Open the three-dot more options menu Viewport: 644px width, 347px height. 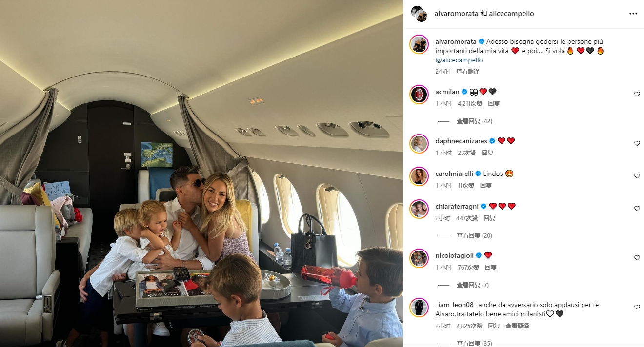(x=633, y=14)
